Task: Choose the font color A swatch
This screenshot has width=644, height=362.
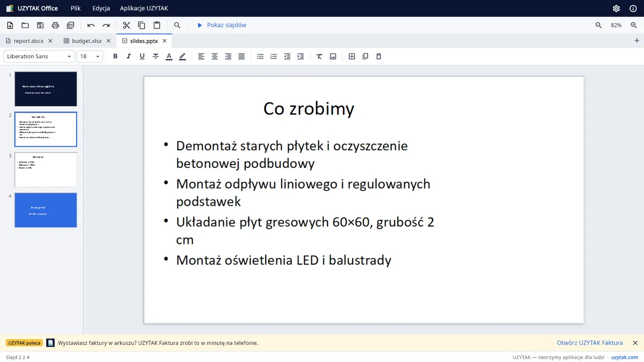Action: pos(169,56)
